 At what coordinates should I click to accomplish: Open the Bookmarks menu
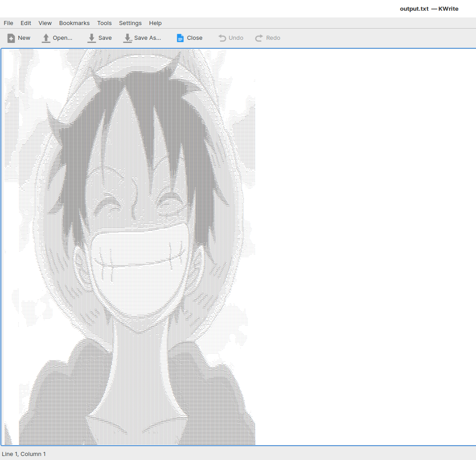point(74,23)
